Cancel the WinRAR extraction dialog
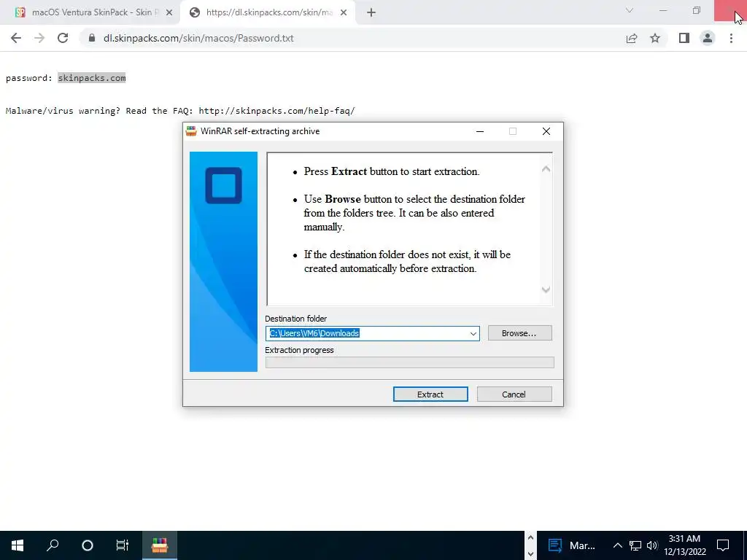Image resolution: width=747 pixels, height=560 pixels. point(514,394)
